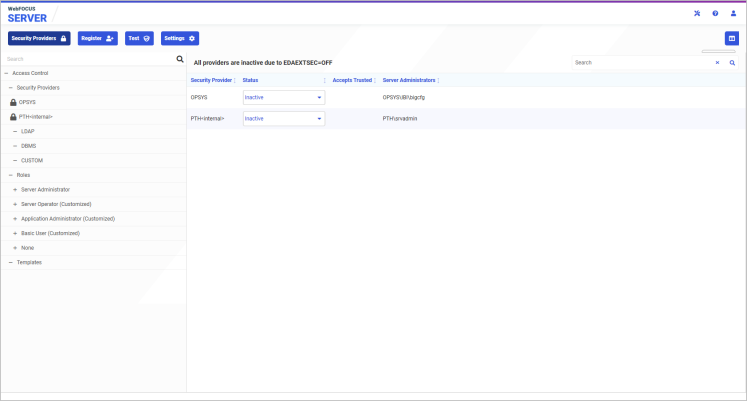Viewport: 747px width, 401px height.
Task: Open the PTH<internal> status dropdown
Action: 284,119
